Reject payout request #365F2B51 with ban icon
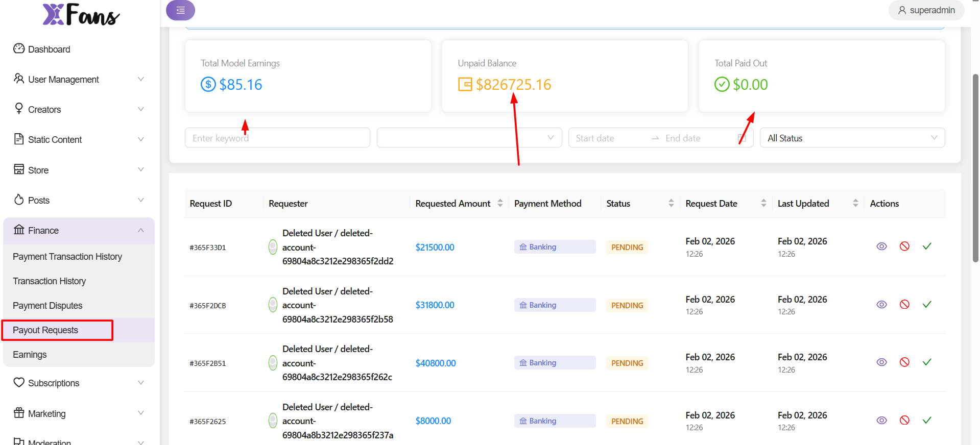Viewport: 980px width, 445px height. tap(904, 362)
